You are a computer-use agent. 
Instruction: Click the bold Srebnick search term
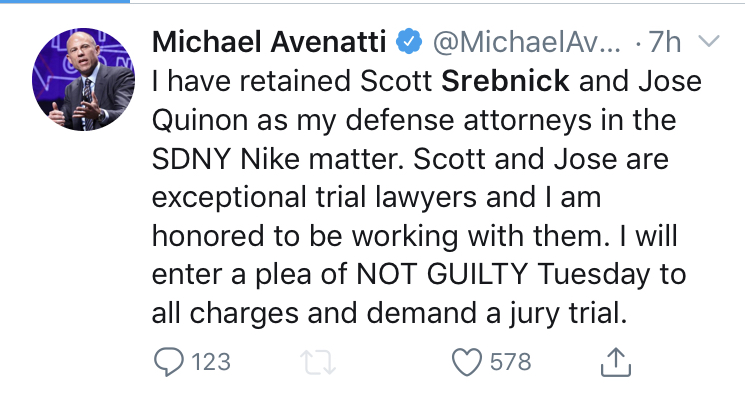[x=505, y=80]
